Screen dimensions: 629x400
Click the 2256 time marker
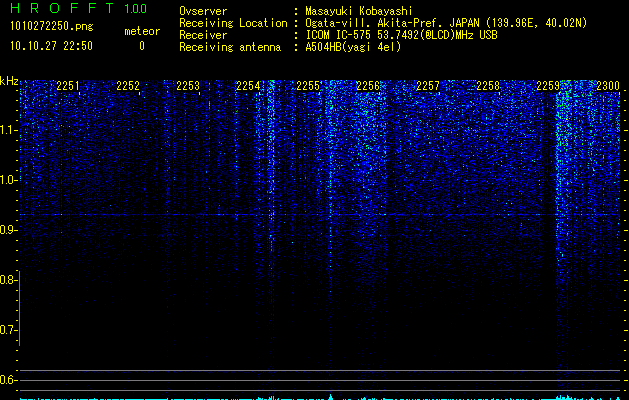point(368,86)
